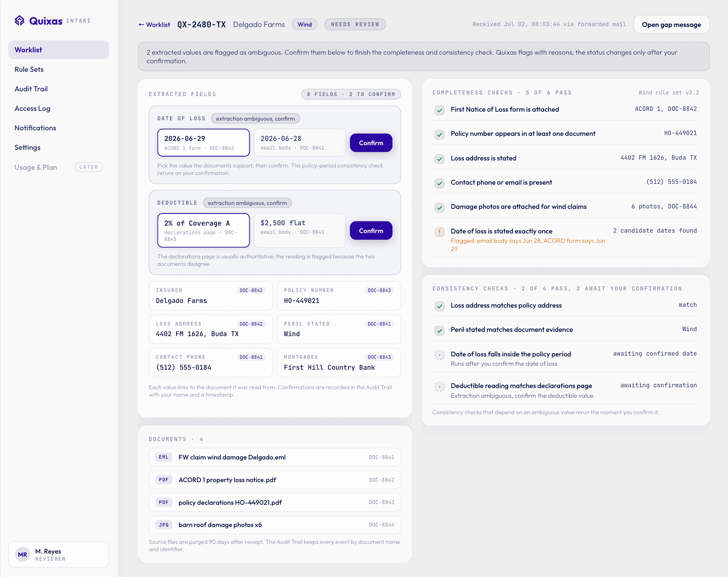Image resolution: width=728 pixels, height=577 pixels.
Task: Click the MR user avatar
Action: [23, 554]
